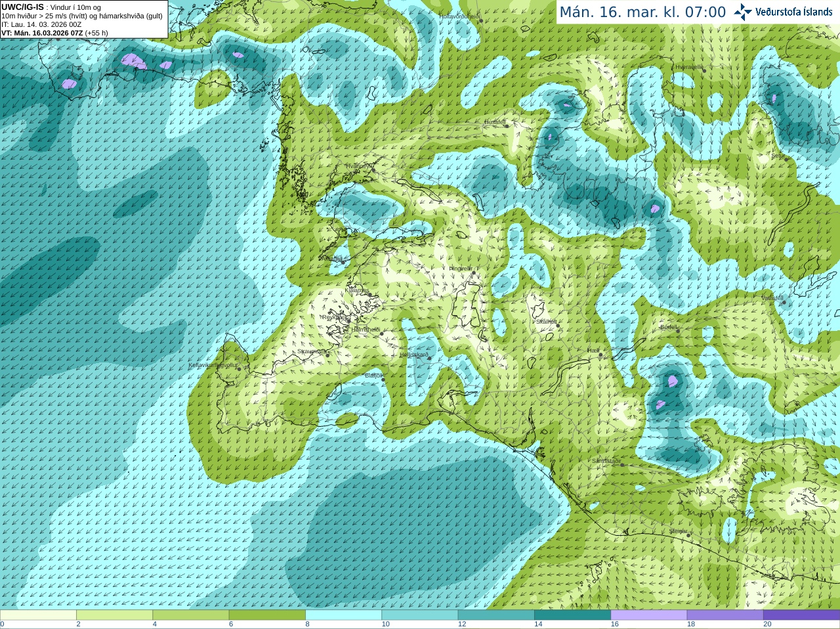Select the Steinar station label
Screen dimensions: 840x629
679,531
